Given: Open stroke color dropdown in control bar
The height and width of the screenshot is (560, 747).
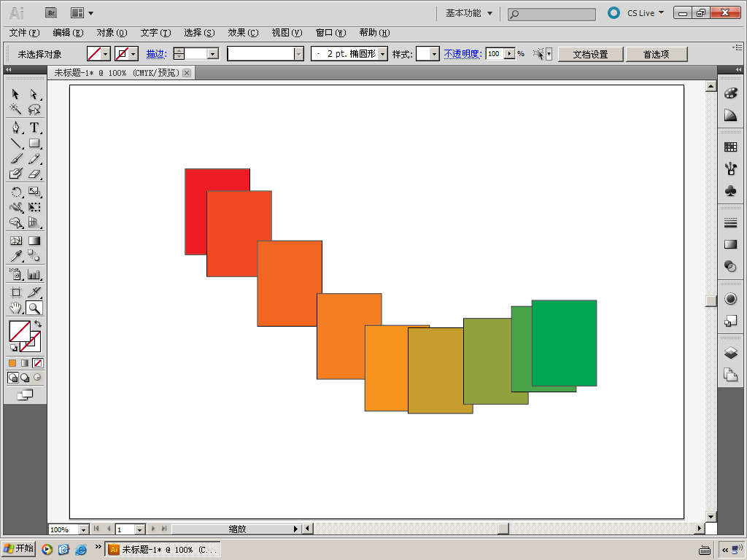Looking at the screenshot, I should pyautogui.click(x=133, y=54).
